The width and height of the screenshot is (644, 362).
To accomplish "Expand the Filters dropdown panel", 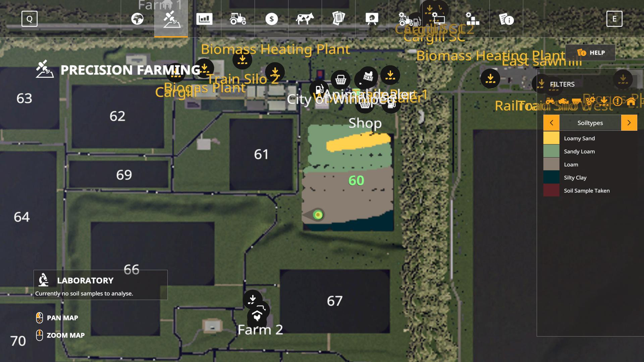I will click(x=562, y=84).
